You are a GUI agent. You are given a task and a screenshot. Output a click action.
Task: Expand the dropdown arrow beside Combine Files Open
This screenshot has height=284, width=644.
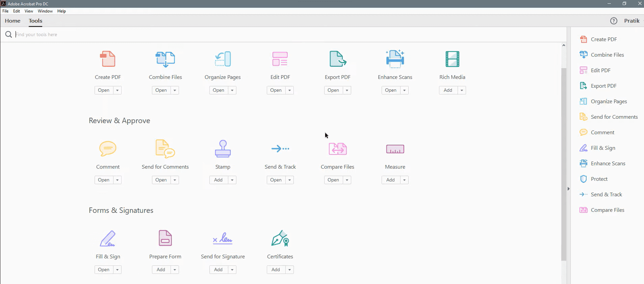tap(175, 90)
